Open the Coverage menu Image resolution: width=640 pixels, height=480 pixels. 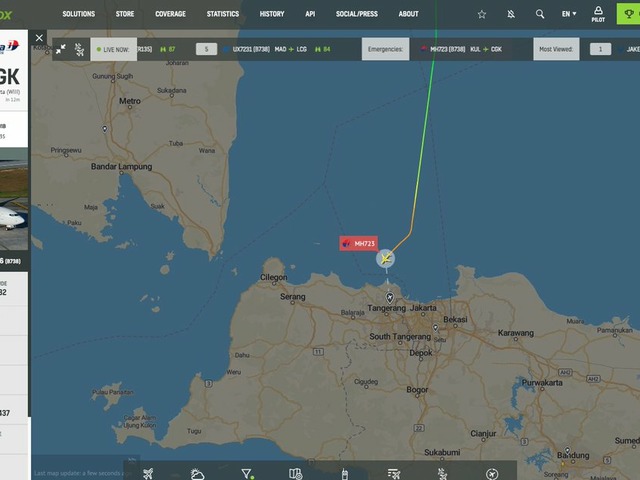click(x=171, y=14)
